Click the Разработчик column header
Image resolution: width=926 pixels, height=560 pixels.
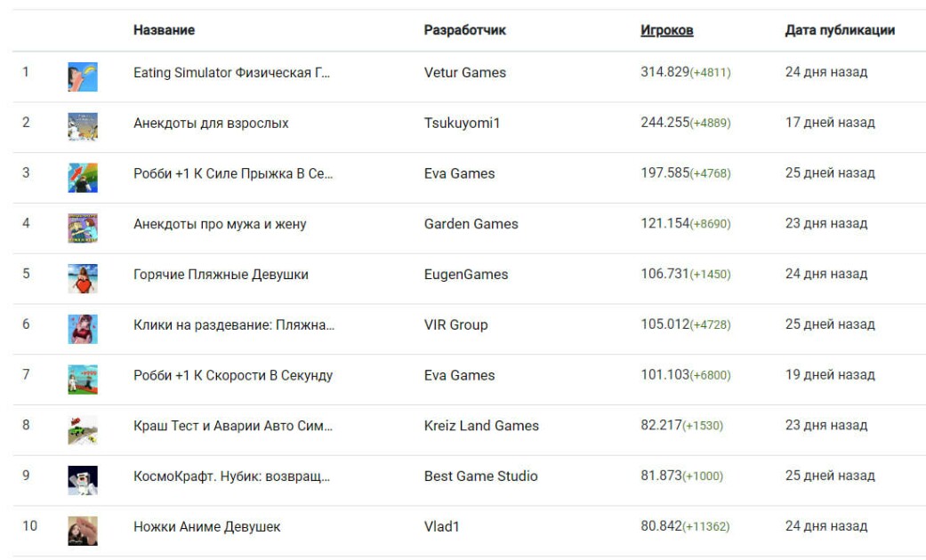[464, 30]
